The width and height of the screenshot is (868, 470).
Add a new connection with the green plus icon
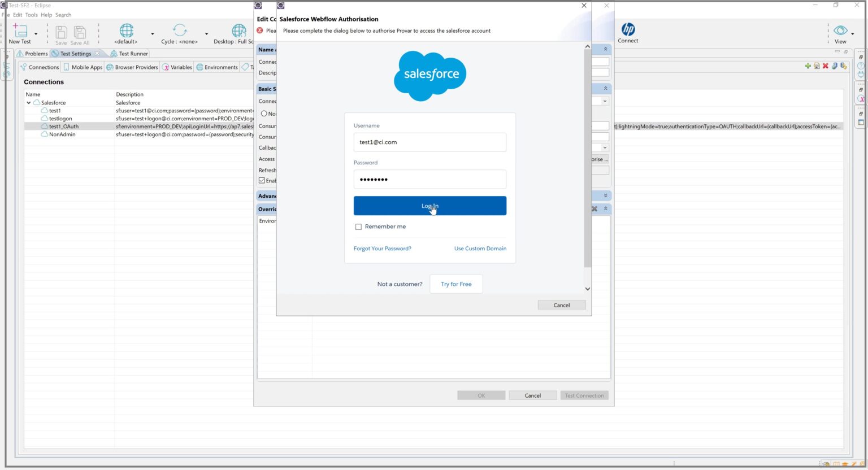tap(807, 66)
